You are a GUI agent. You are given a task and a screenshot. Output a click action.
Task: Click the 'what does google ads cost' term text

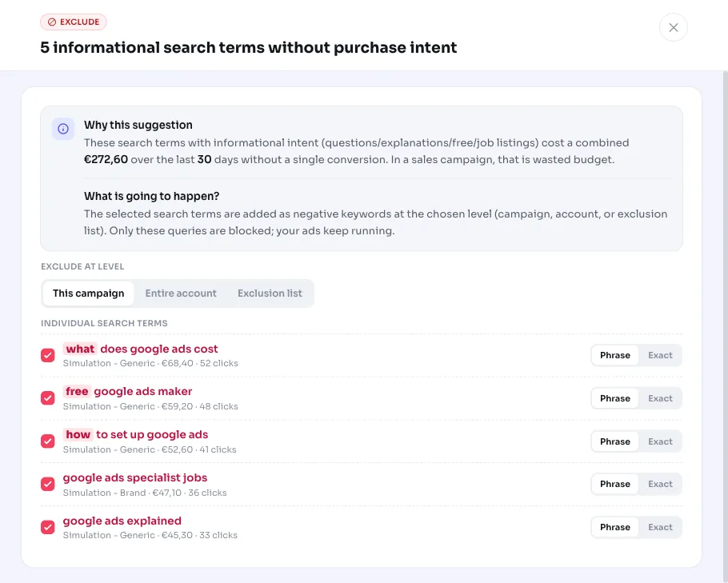(141, 349)
